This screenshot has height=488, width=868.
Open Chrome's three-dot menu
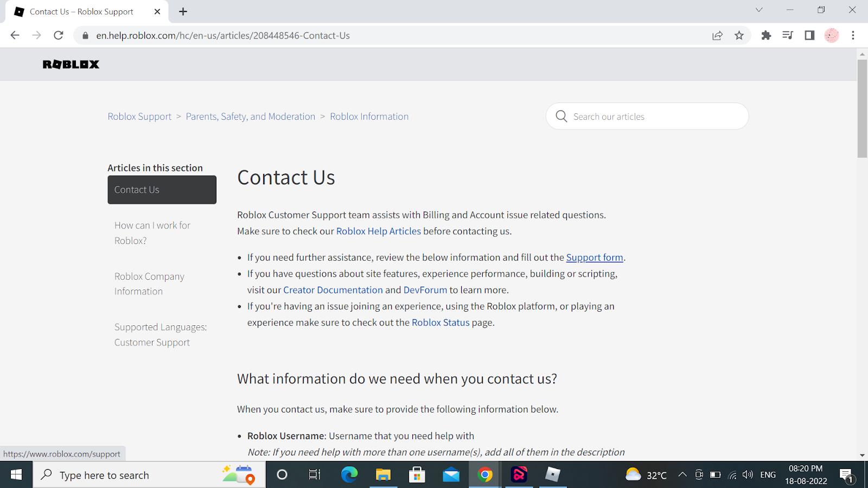coord(853,35)
